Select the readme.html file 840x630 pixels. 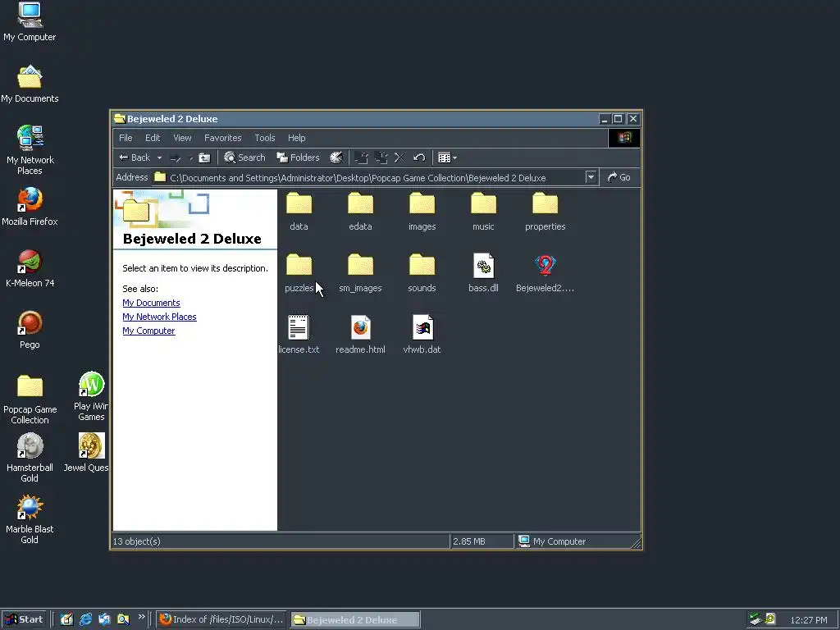click(x=360, y=335)
